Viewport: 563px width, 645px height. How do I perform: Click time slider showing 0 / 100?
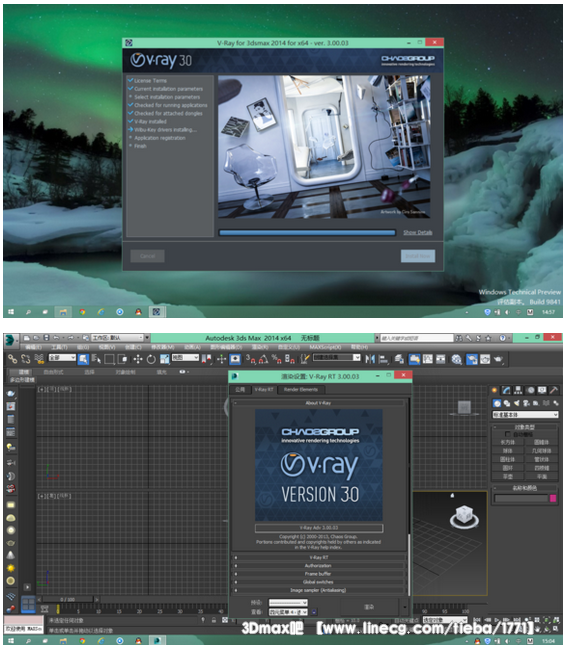point(68,600)
